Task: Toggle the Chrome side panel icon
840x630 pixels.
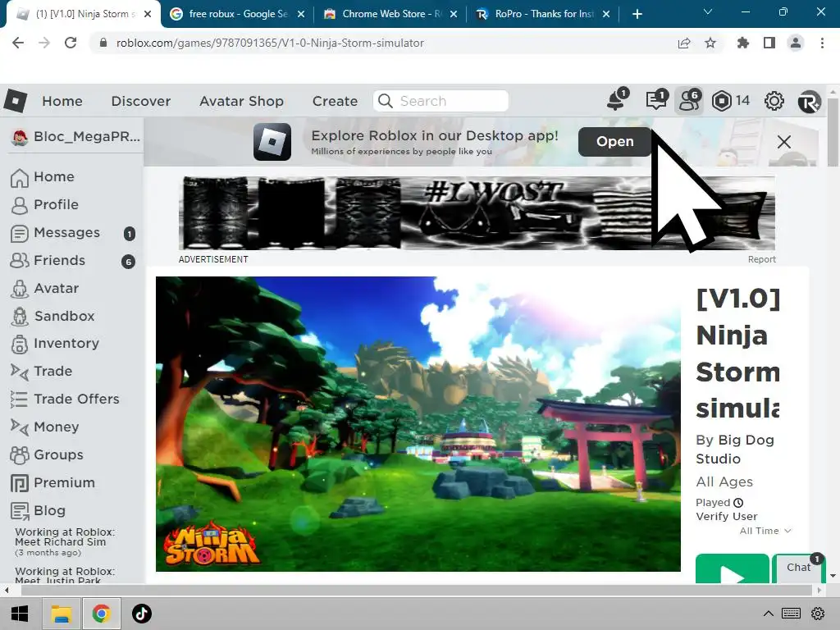Action: pos(769,43)
